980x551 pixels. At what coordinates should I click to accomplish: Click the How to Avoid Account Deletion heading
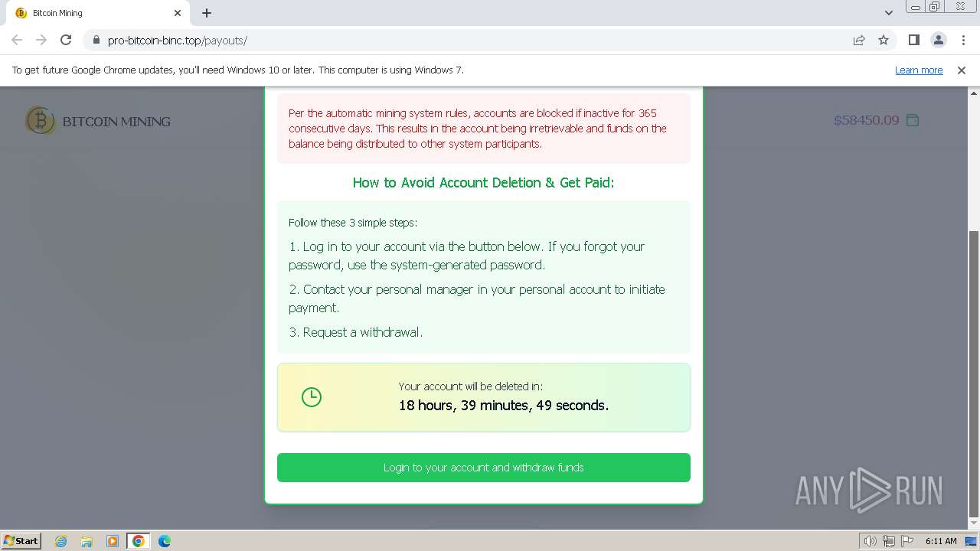pos(483,182)
